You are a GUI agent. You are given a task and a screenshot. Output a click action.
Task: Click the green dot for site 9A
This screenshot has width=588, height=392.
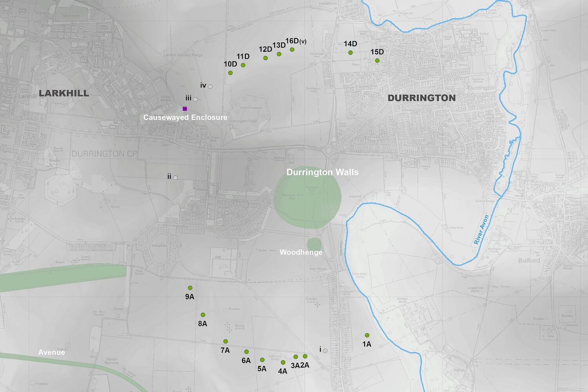coord(190,288)
